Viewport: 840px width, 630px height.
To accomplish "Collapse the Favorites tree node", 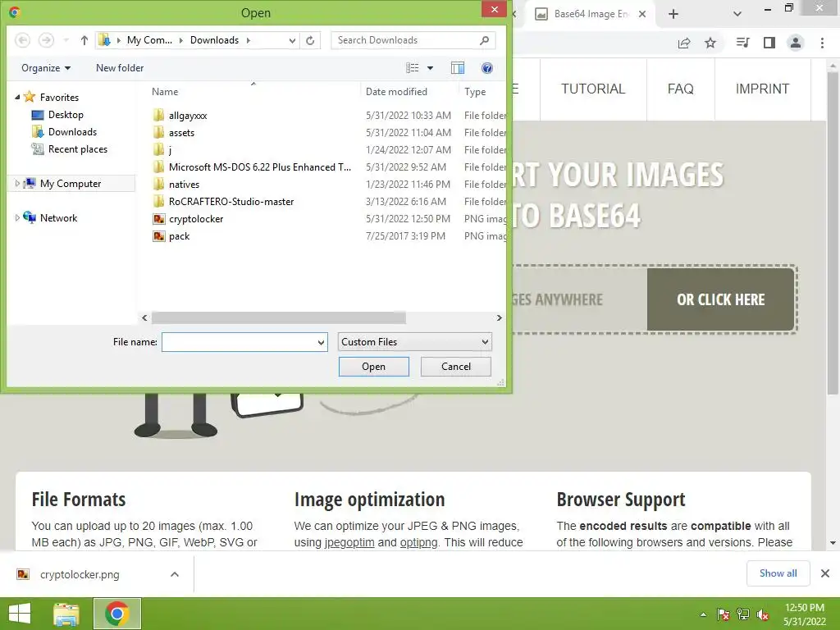I will 18,98.
